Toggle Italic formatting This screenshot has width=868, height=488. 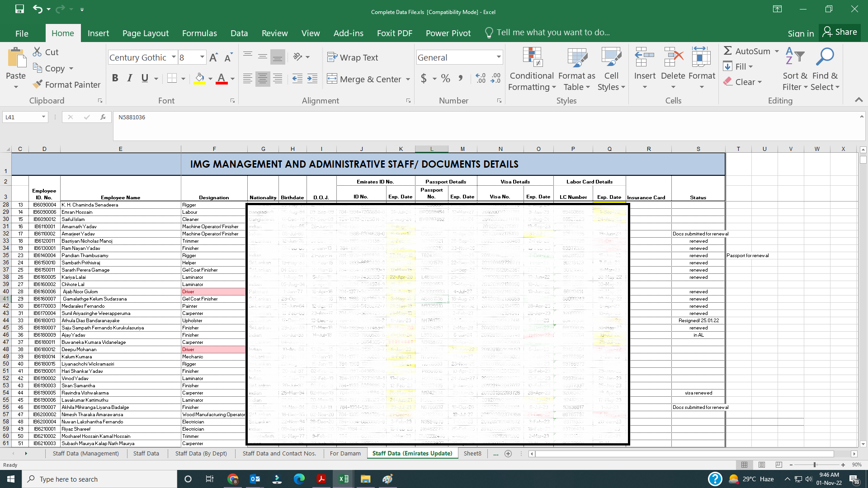point(130,78)
